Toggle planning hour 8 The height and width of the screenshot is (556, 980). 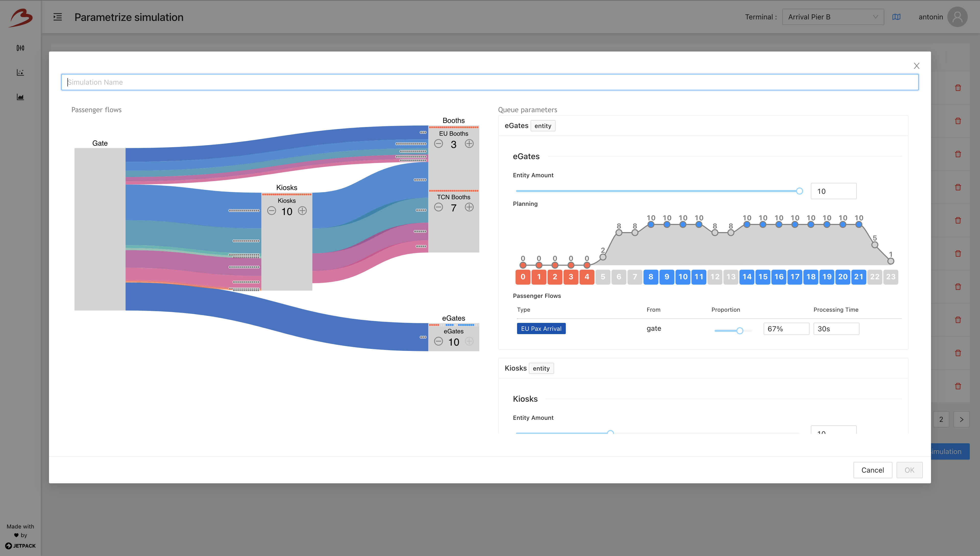(651, 277)
